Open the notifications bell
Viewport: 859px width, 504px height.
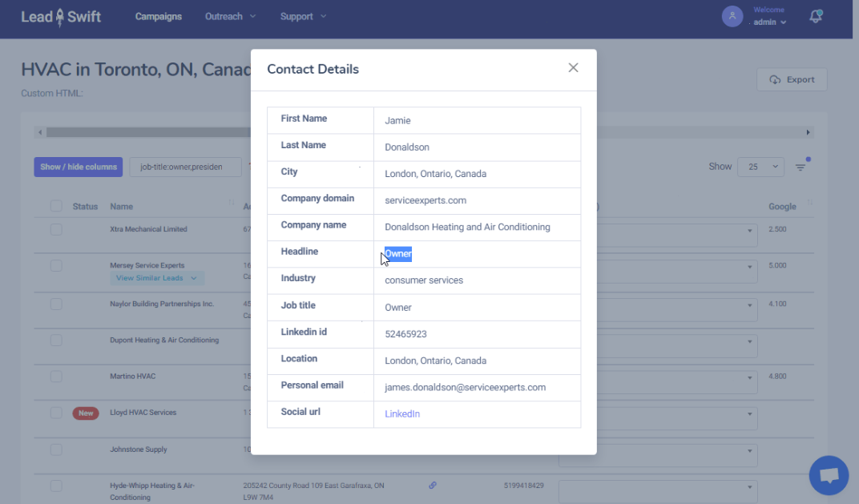click(x=815, y=16)
